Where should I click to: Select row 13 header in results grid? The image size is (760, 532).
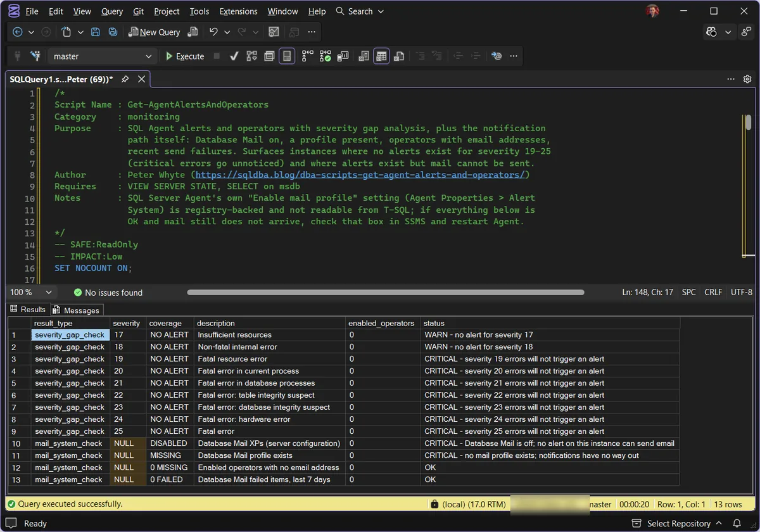pyautogui.click(x=19, y=479)
